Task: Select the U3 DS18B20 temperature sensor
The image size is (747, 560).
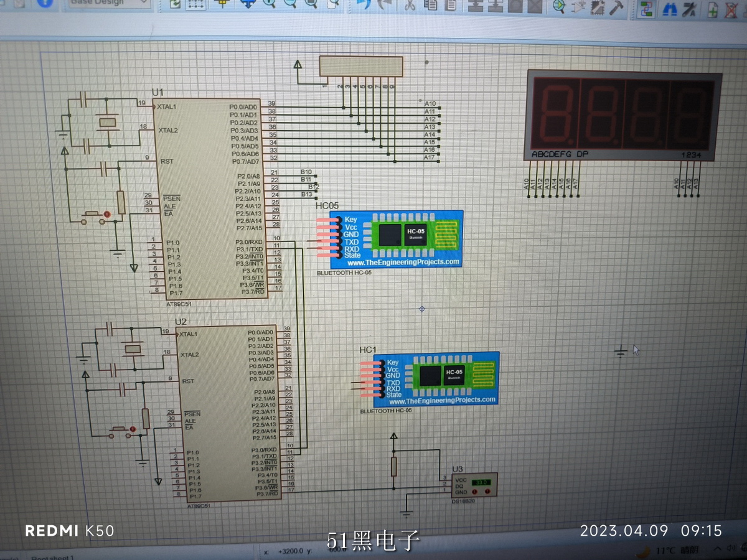Action: point(476,485)
